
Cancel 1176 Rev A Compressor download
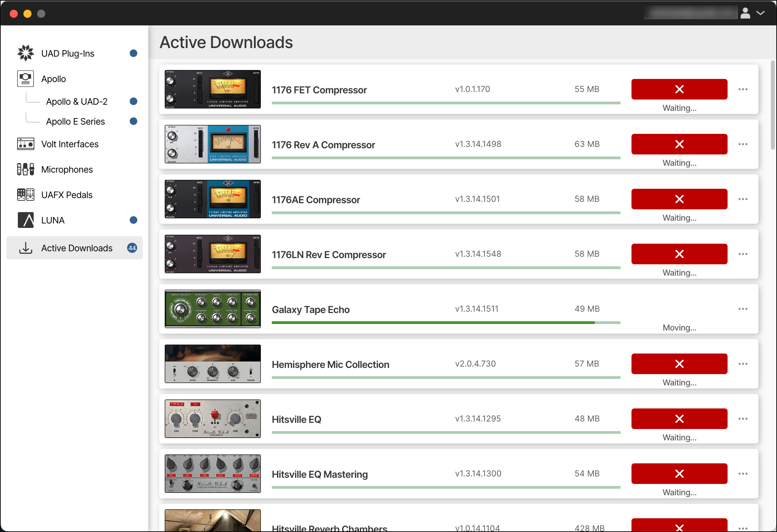679,144
